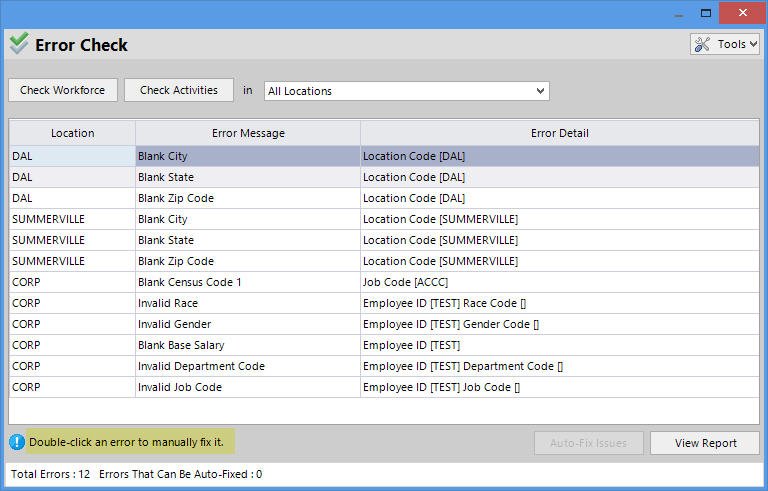Click CORP location in Blank Base Salary row
This screenshot has height=491, width=768.
(x=72, y=345)
